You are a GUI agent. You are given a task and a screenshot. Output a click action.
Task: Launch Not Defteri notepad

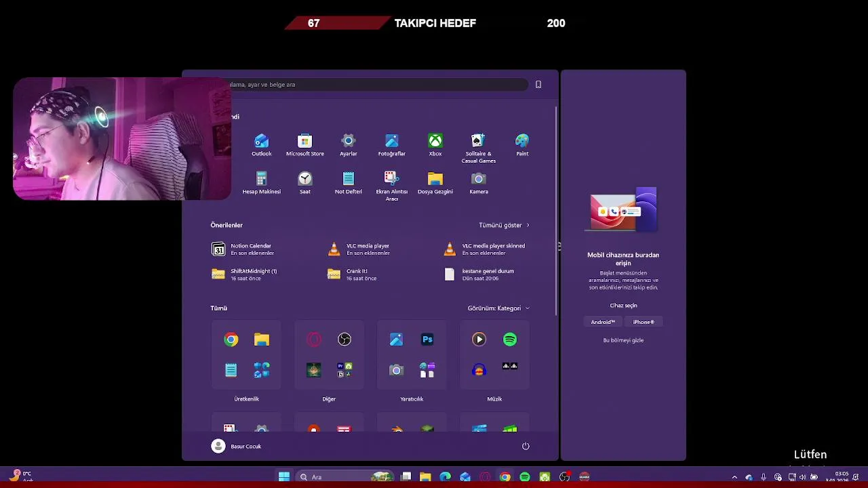point(348,183)
